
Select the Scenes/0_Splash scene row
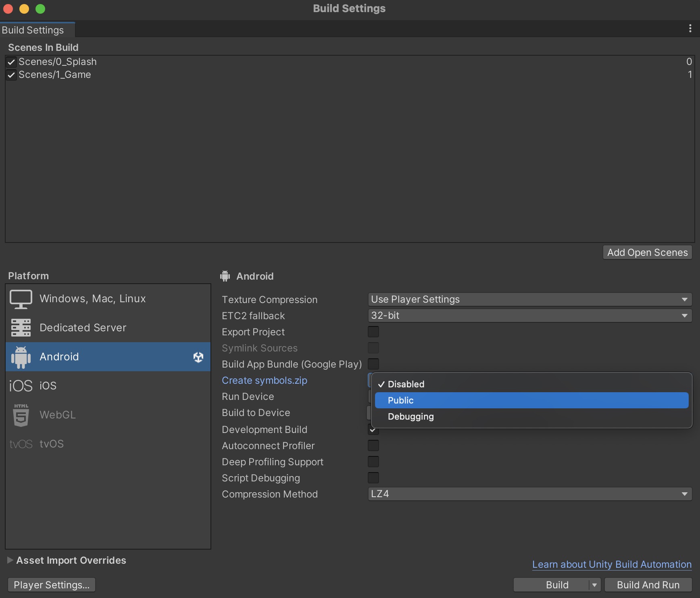tap(350, 62)
